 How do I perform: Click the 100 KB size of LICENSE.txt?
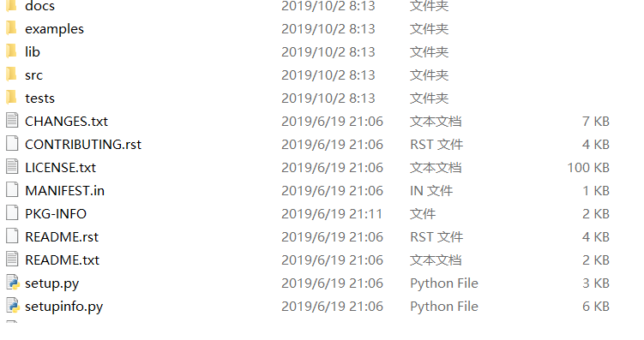click(x=588, y=167)
